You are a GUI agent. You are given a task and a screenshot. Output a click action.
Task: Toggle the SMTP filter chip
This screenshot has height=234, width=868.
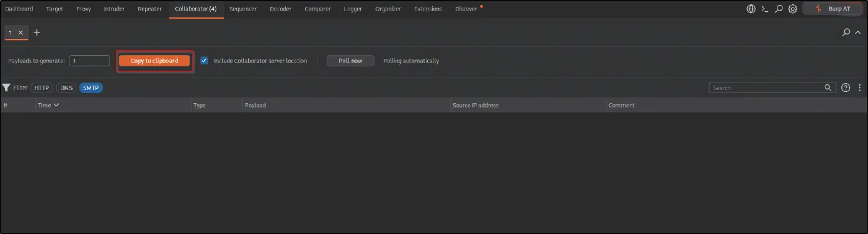pos(91,88)
